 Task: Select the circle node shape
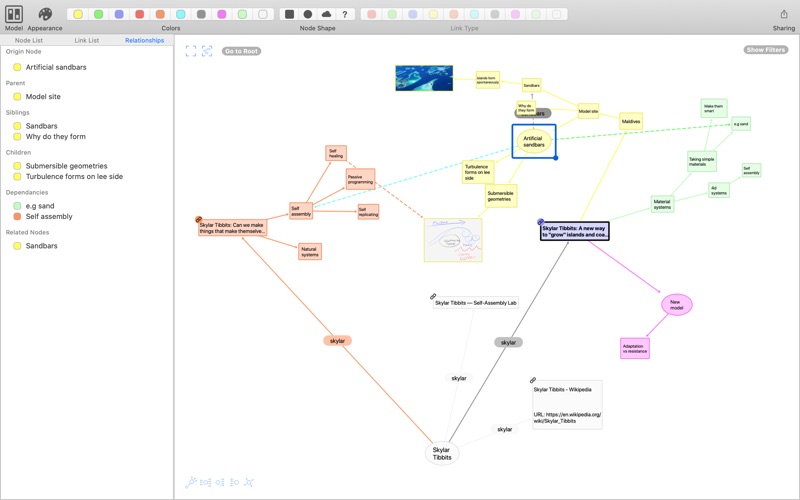pyautogui.click(x=308, y=15)
